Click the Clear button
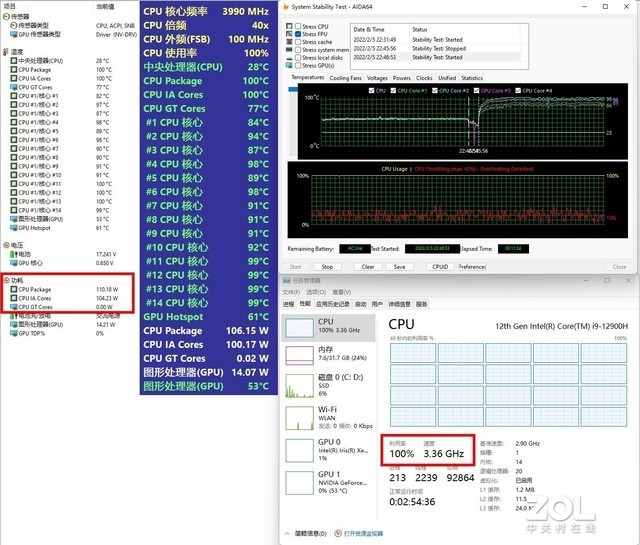640x545 pixels. coord(368,267)
